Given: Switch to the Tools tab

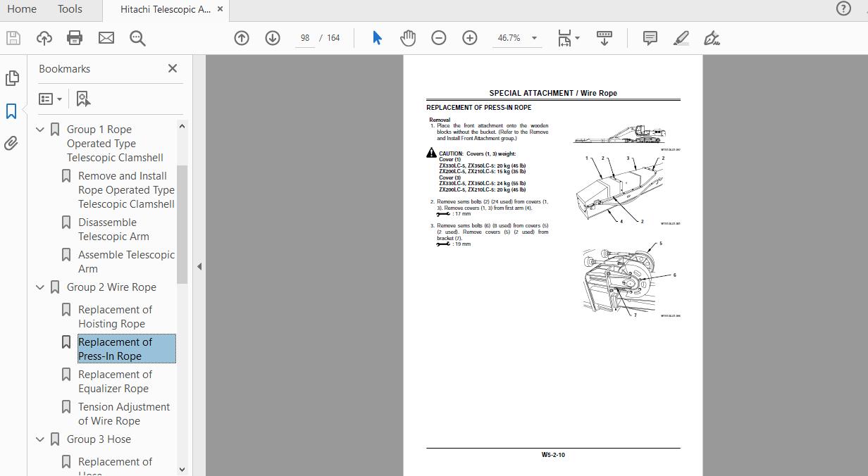Looking at the screenshot, I should pyautogui.click(x=70, y=9).
